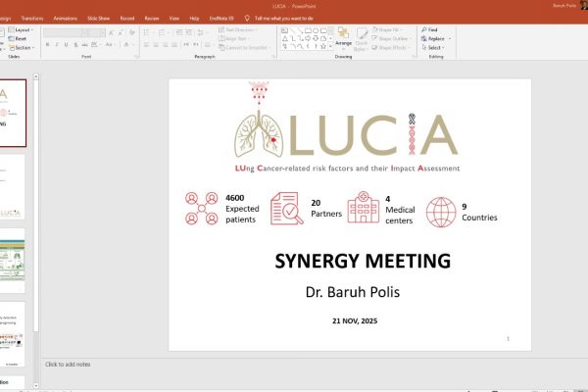Open the Text Direction dropdown

tap(238, 29)
